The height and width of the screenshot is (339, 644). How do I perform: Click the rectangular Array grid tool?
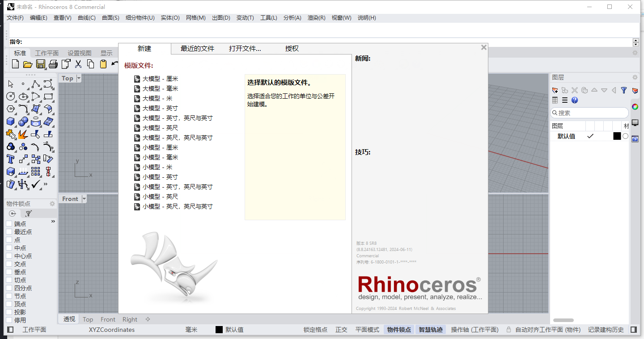36,171
